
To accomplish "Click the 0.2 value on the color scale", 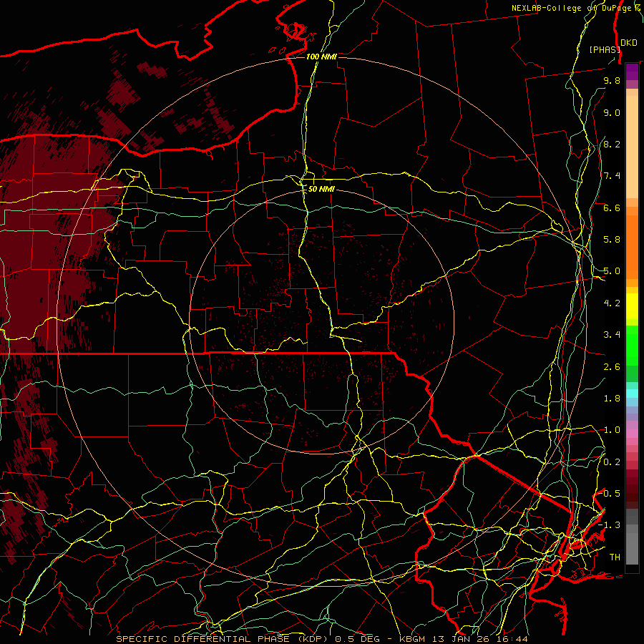I will (x=612, y=462).
